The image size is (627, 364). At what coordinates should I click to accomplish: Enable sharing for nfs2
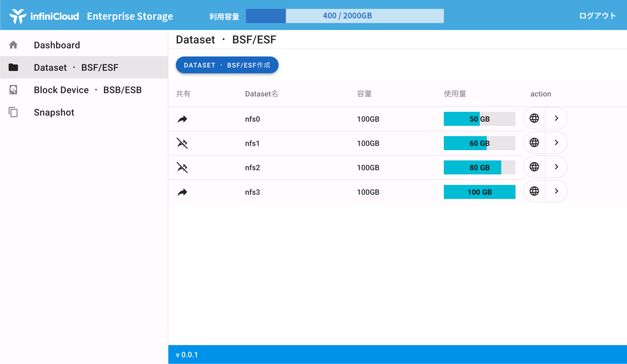click(182, 167)
